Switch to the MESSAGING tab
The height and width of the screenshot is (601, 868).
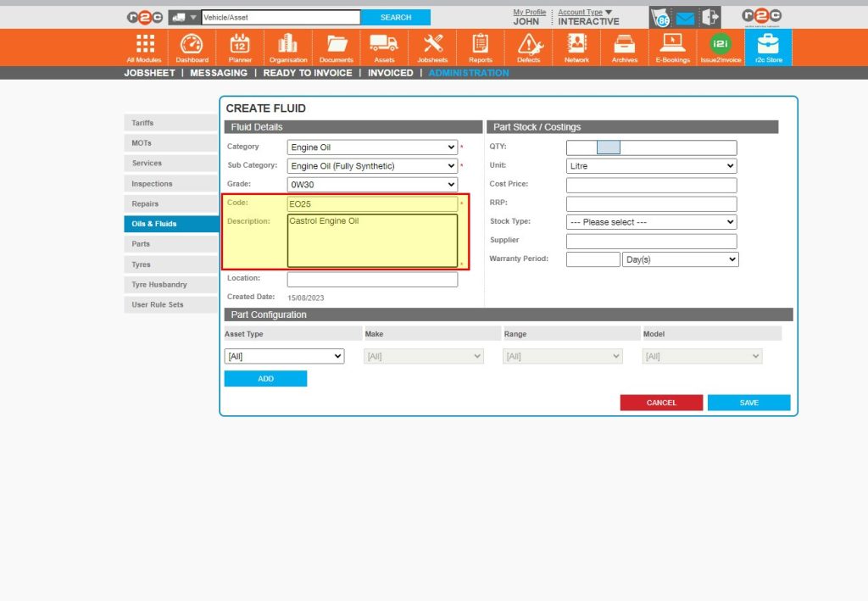click(219, 73)
